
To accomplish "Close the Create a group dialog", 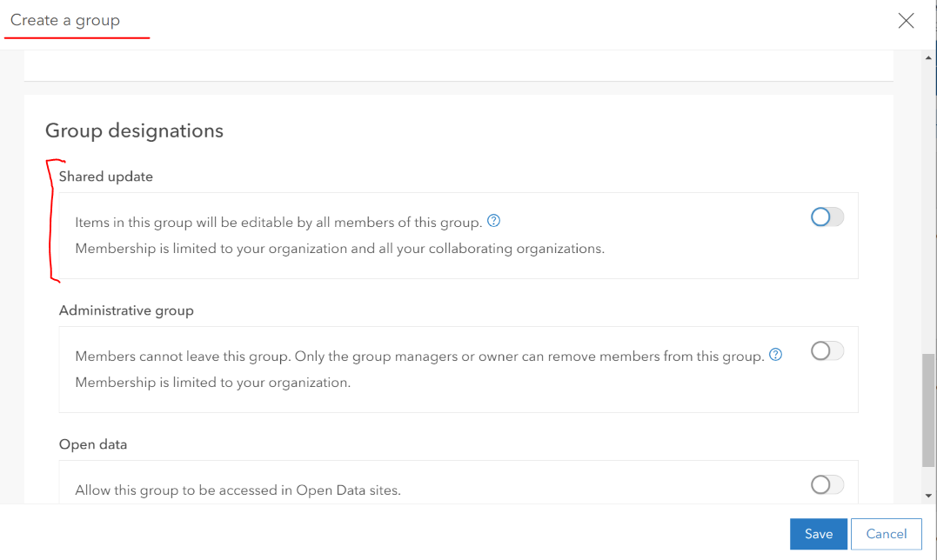I will [x=906, y=20].
